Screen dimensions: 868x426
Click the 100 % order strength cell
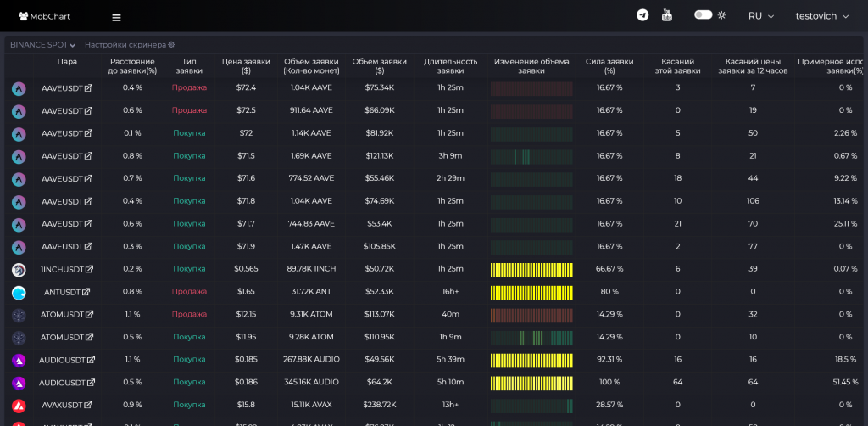click(609, 382)
